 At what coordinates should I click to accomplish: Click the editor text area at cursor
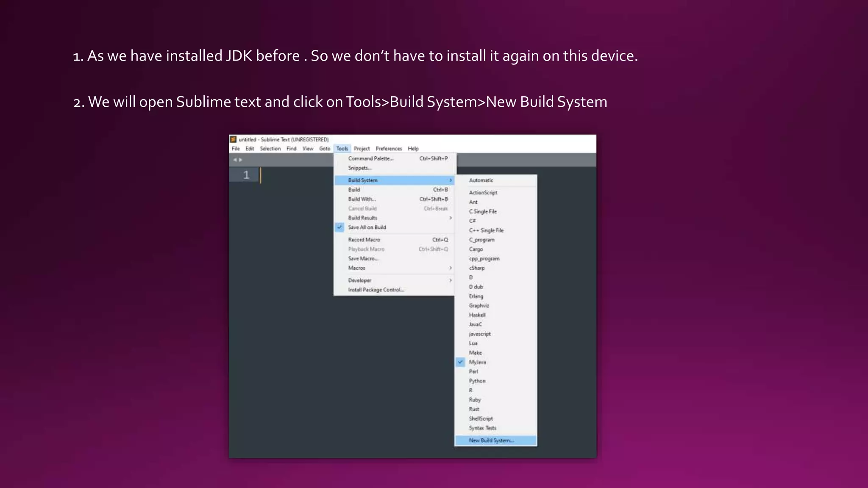[x=261, y=175]
